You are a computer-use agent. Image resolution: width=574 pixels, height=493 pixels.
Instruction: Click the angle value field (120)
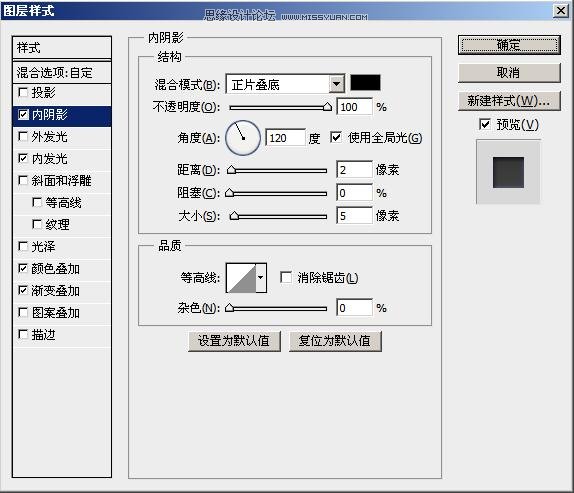[x=286, y=138]
